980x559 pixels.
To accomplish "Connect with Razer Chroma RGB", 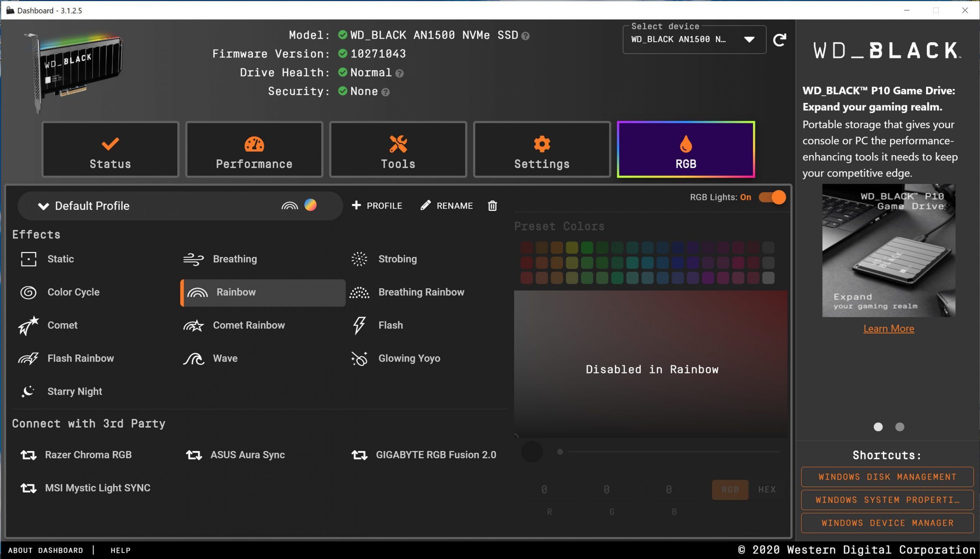I will pyautogui.click(x=88, y=455).
